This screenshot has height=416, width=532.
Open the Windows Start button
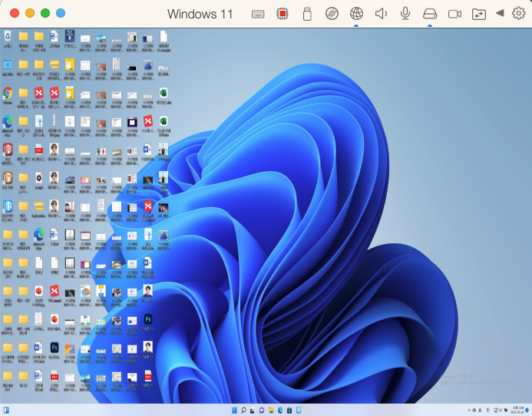pos(234,410)
